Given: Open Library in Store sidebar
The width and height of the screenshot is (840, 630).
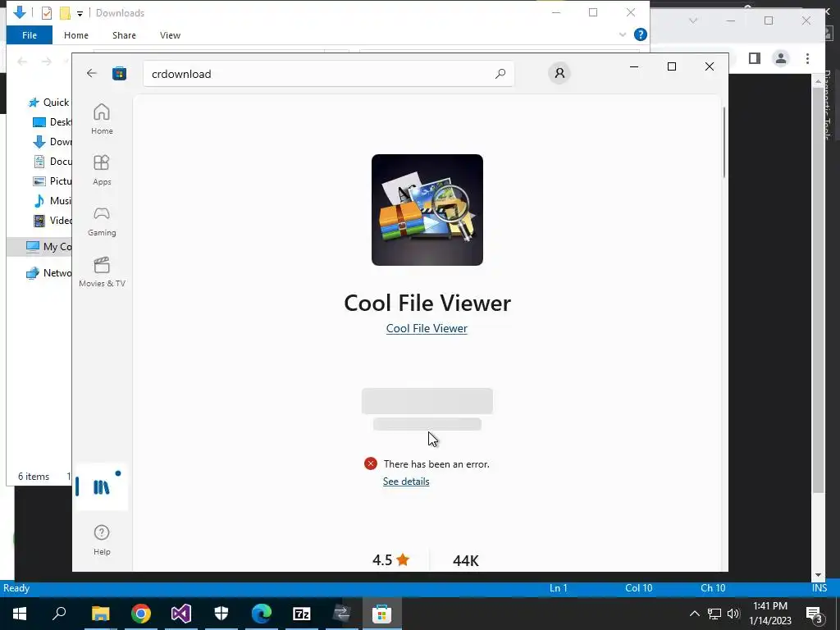Looking at the screenshot, I should pos(102,487).
